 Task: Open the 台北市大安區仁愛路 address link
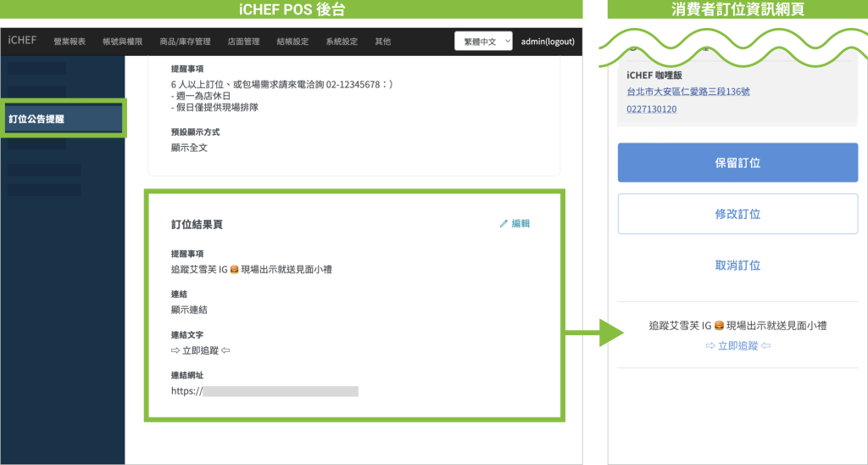(687, 92)
